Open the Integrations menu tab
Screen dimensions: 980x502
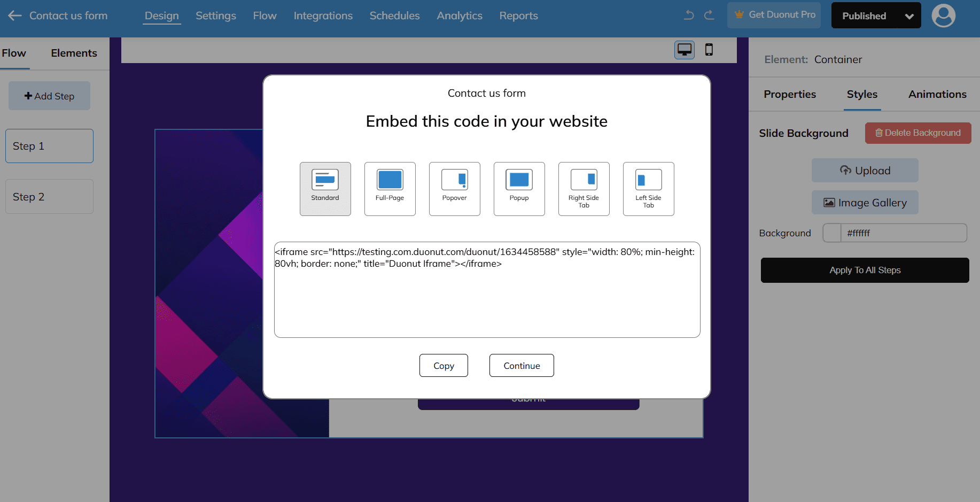[323, 16]
